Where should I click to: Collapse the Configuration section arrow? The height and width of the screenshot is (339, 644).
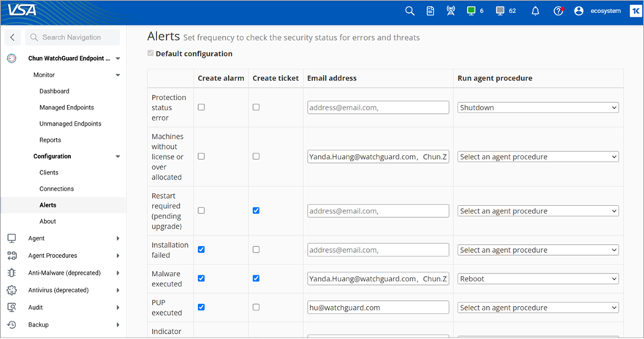pos(118,156)
